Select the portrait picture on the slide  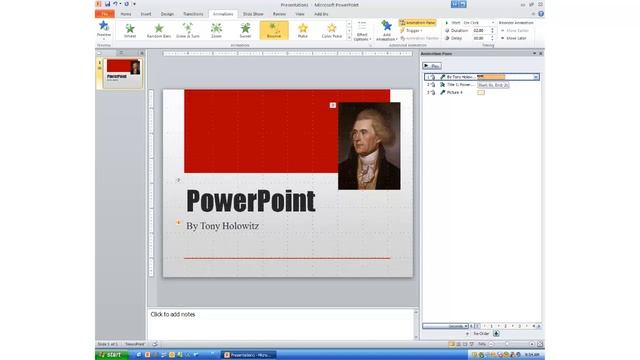point(369,146)
